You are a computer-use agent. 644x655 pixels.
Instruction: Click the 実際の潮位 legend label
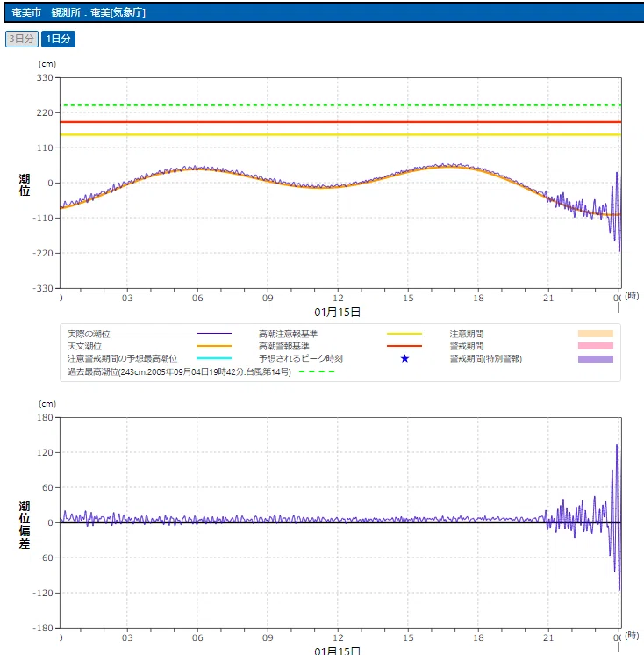[x=89, y=334]
